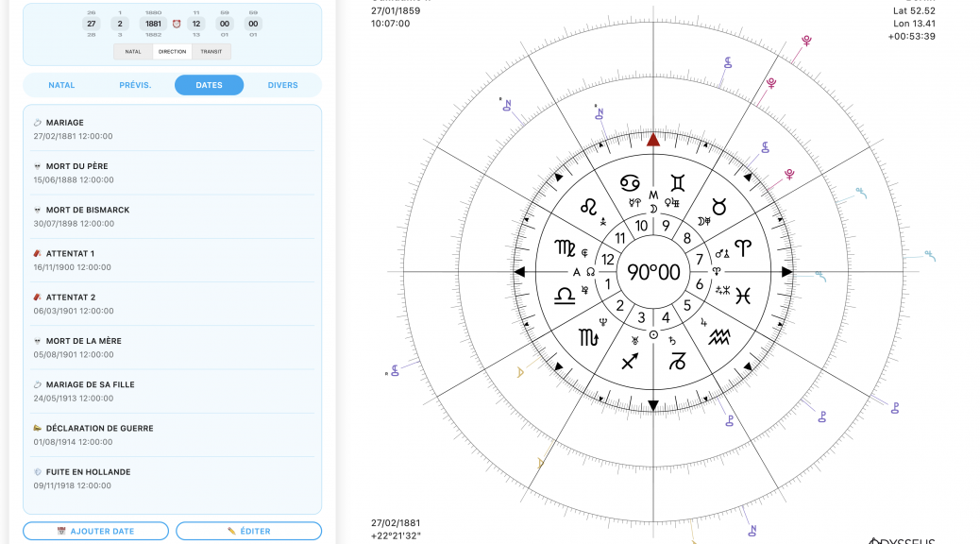Screen dimensions: 980x544
Task: Click the day field showing 27
Action: [91, 24]
